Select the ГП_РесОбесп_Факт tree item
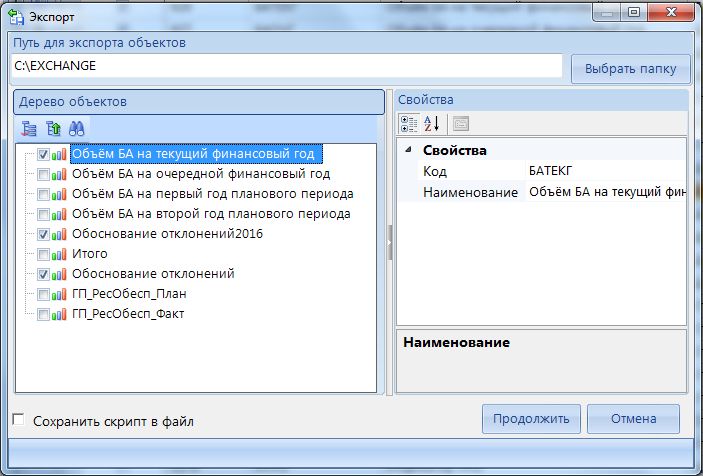 click(x=128, y=313)
